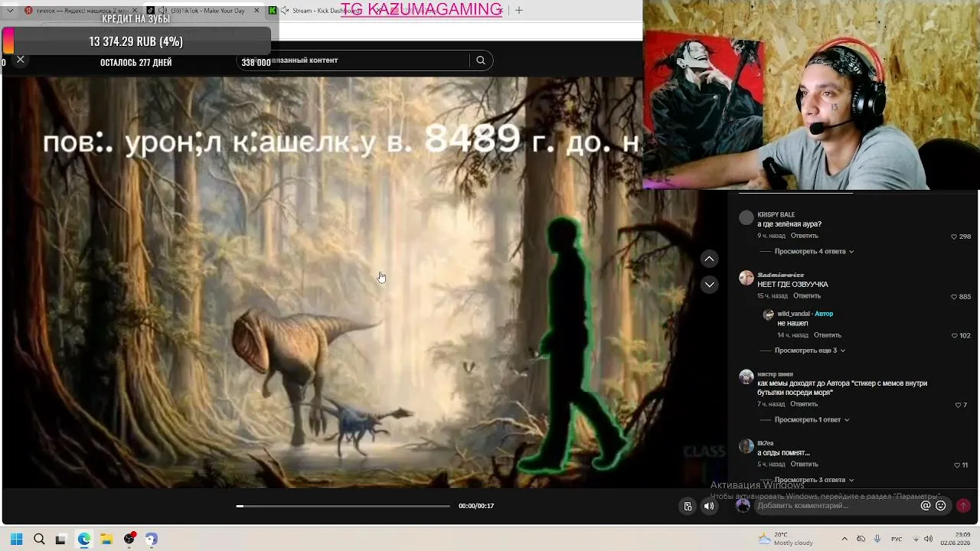Go to the previous video with up arrow

tap(709, 259)
